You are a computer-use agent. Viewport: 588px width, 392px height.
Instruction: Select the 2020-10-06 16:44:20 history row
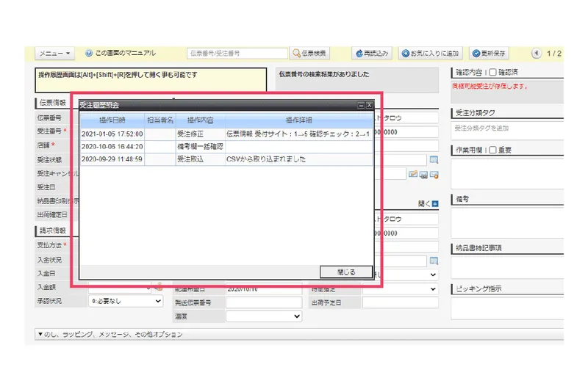[x=226, y=146]
